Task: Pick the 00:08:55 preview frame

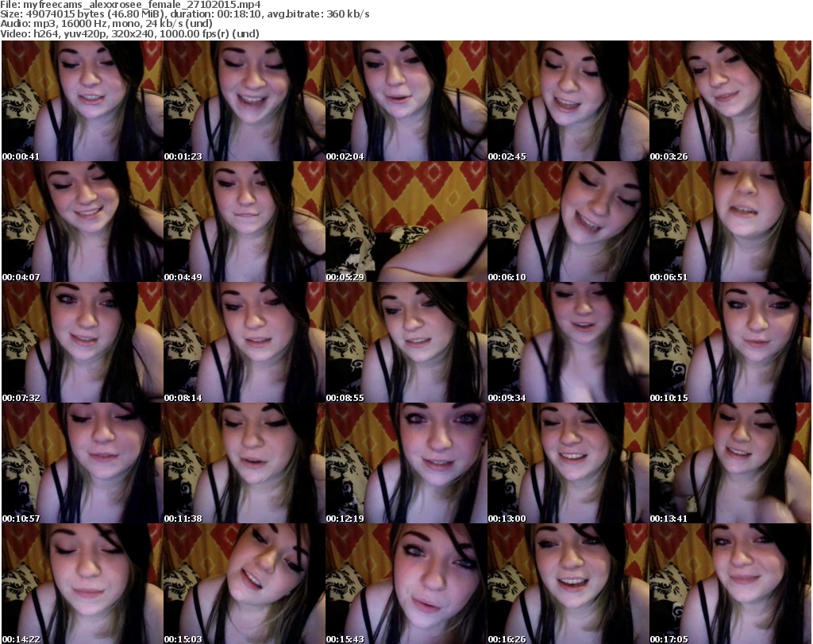Action: 406,342
